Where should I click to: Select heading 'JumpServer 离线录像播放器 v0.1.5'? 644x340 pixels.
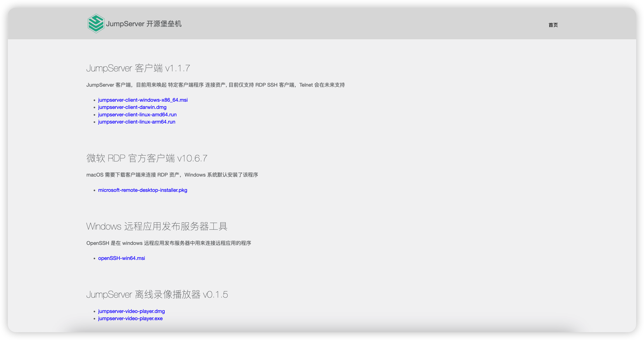[157, 294]
